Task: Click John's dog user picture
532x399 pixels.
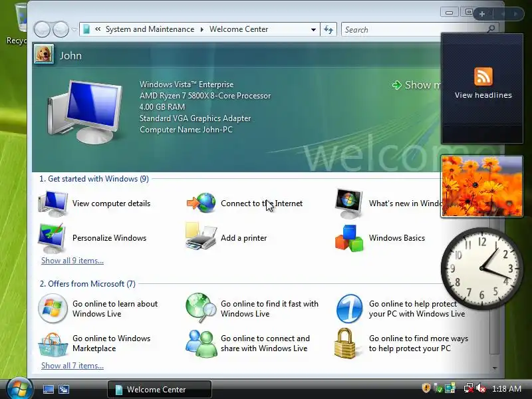Action: point(44,55)
